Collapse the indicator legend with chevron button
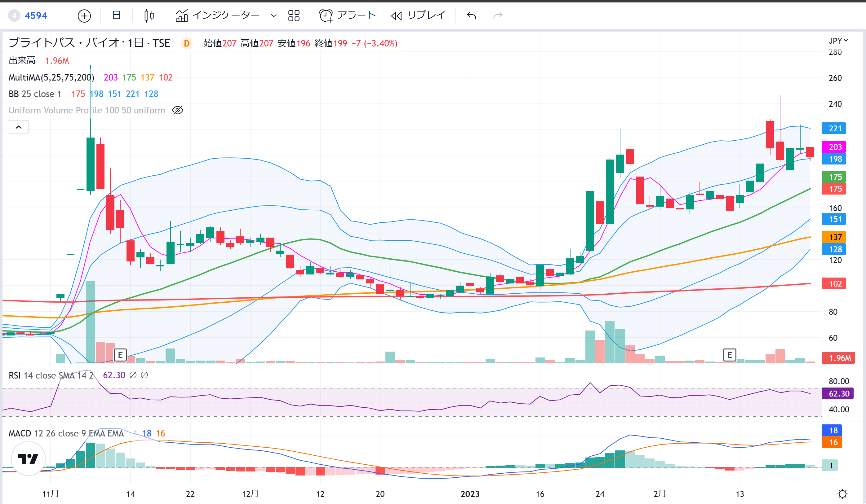 coord(19,127)
